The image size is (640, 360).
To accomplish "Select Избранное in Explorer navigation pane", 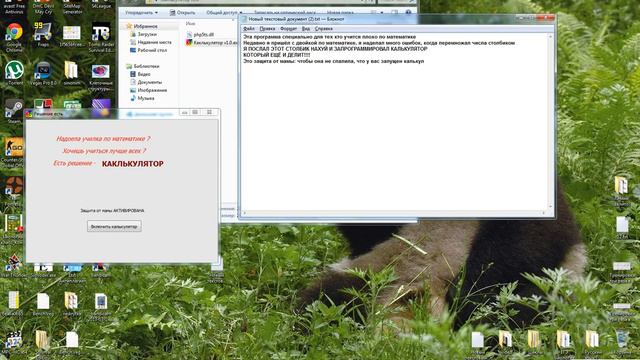I will coord(142,26).
